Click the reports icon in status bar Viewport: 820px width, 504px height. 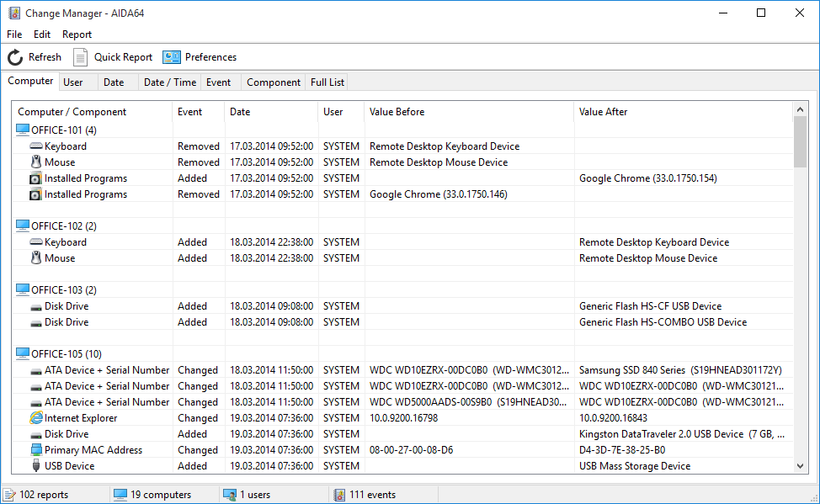pyautogui.click(x=9, y=495)
